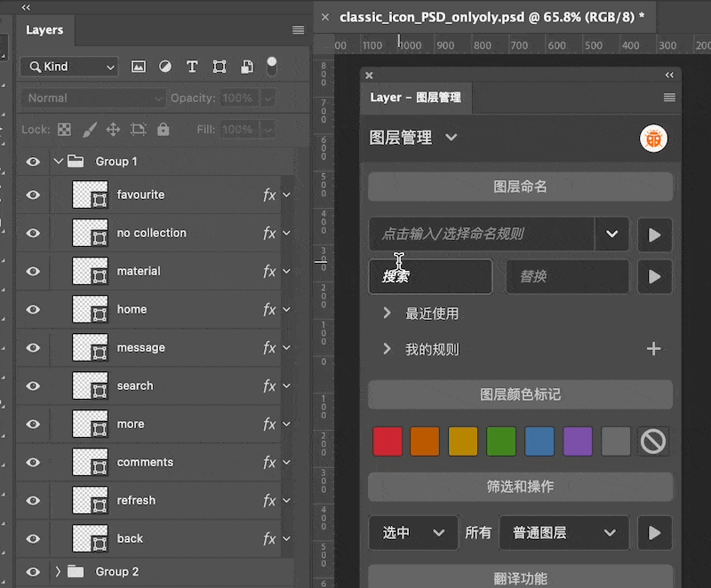This screenshot has height=588, width=711.
Task: Lock all padlock icon
Action: point(164,130)
